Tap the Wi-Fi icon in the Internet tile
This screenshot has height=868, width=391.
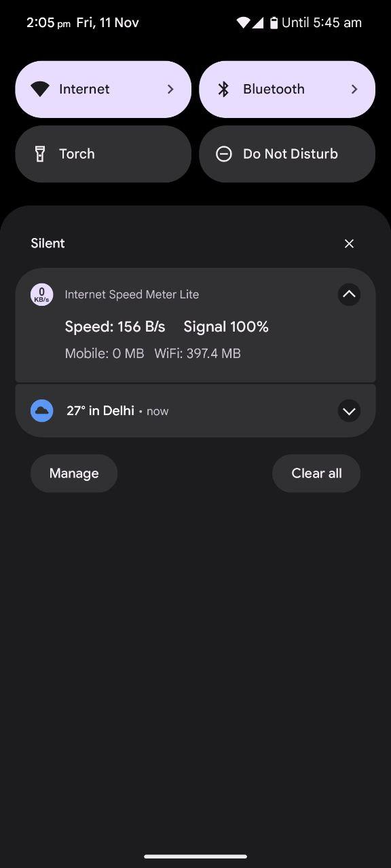point(40,90)
